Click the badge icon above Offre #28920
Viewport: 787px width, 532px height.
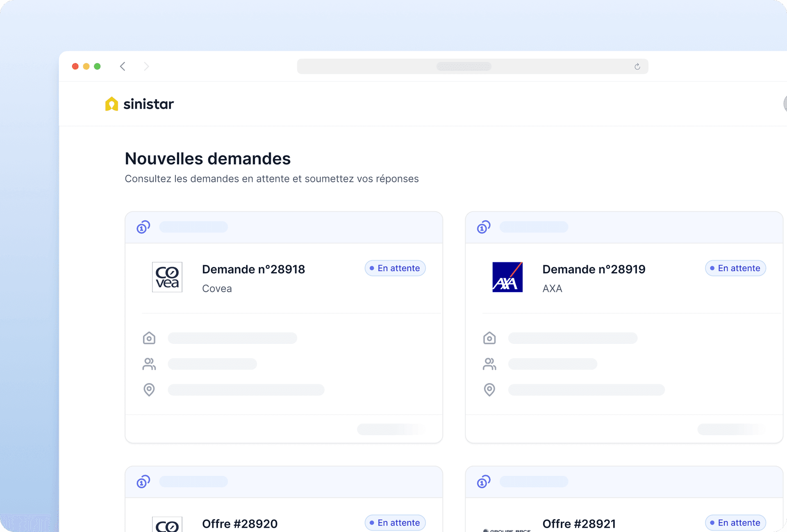(143, 482)
